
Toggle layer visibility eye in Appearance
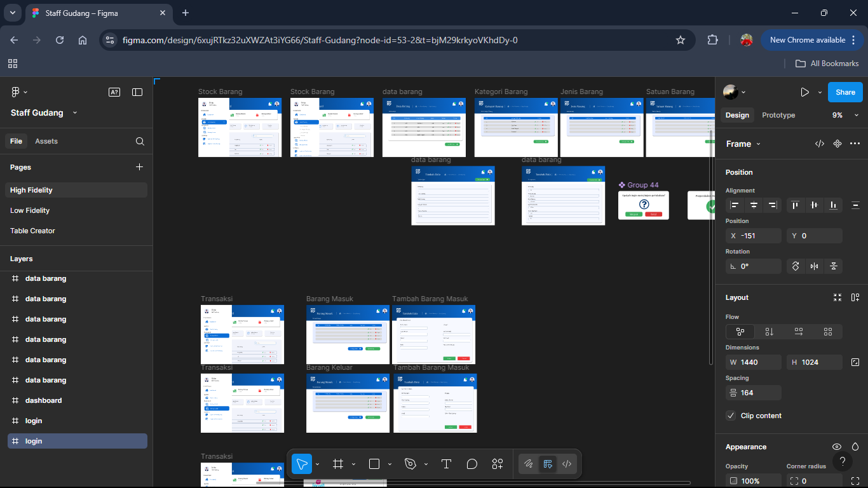pyautogui.click(x=837, y=447)
